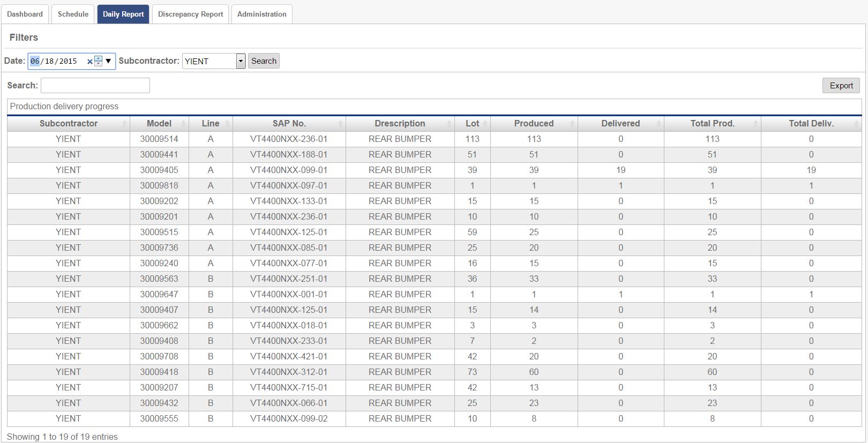This screenshot has height=443, width=868.
Task: Clear the date field with the X icon
Action: [89, 62]
